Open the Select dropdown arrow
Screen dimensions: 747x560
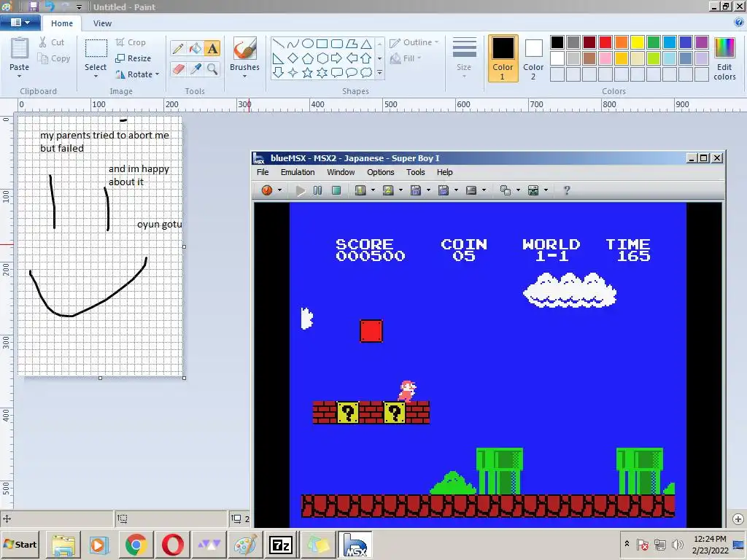click(x=96, y=76)
